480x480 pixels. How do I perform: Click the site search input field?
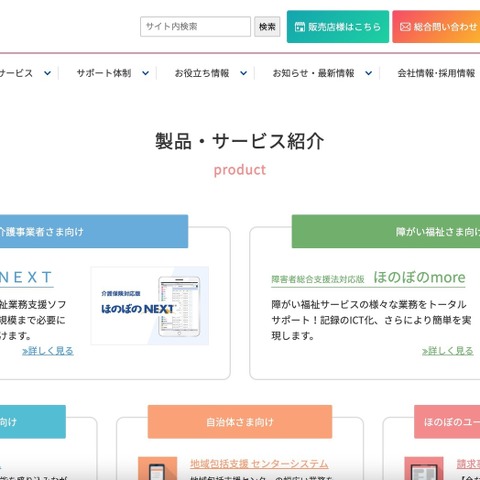[x=195, y=27]
